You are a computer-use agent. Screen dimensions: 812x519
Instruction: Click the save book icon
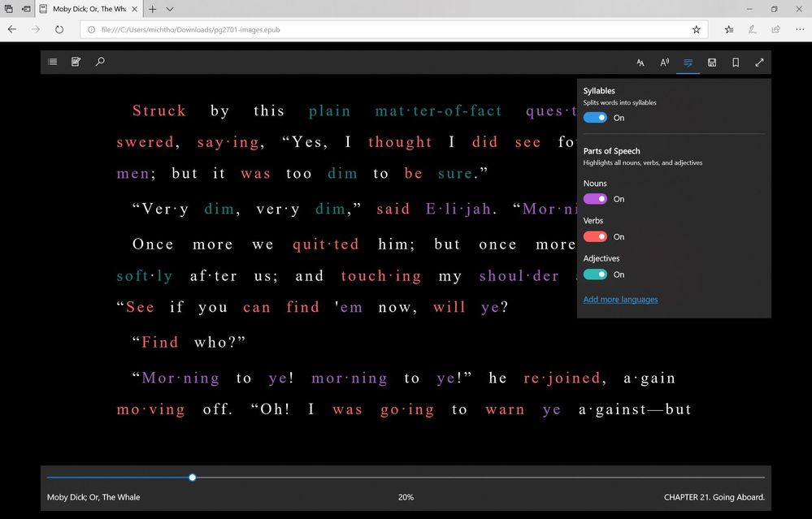[x=712, y=63]
